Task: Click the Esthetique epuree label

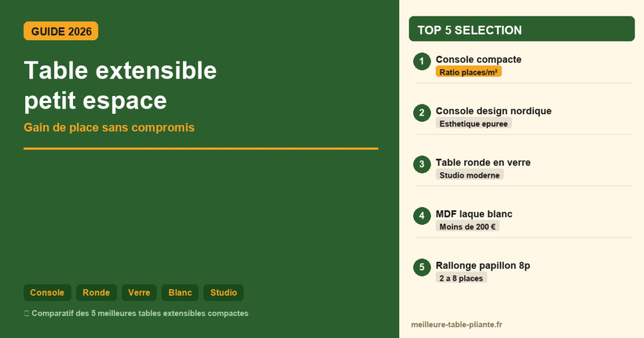Action: (x=474, y=124)
